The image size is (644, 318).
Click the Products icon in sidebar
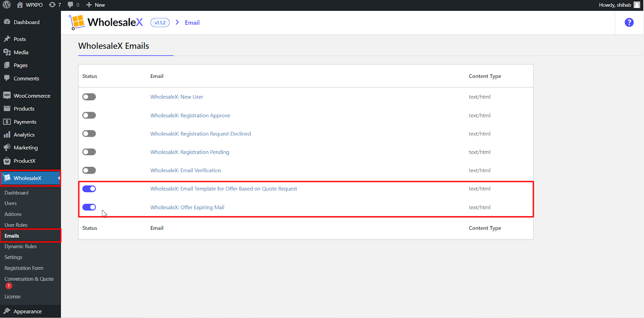[x=7, y=108]
